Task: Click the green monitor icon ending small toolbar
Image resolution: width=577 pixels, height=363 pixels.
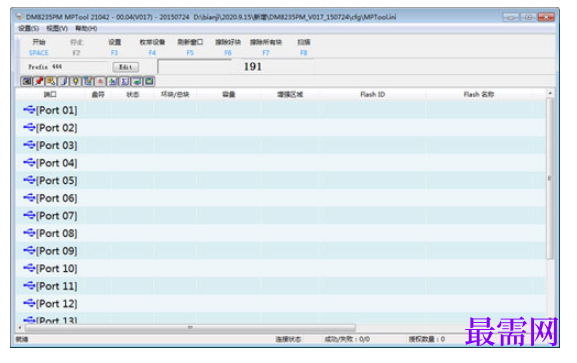Action: point(149,81)
